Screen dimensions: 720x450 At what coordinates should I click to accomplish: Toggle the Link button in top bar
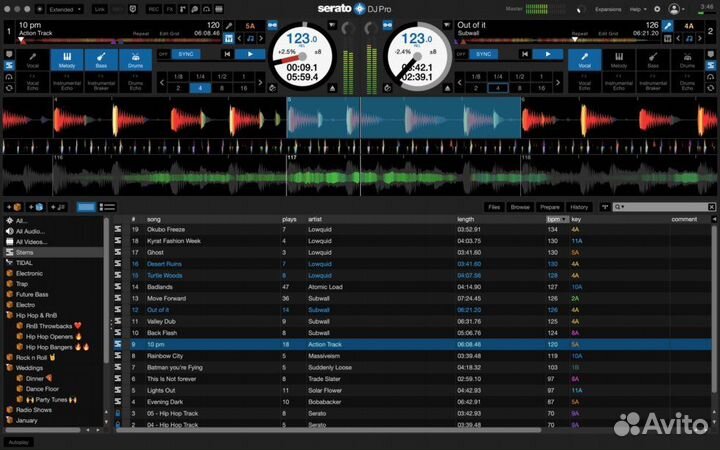pos(100,9)
